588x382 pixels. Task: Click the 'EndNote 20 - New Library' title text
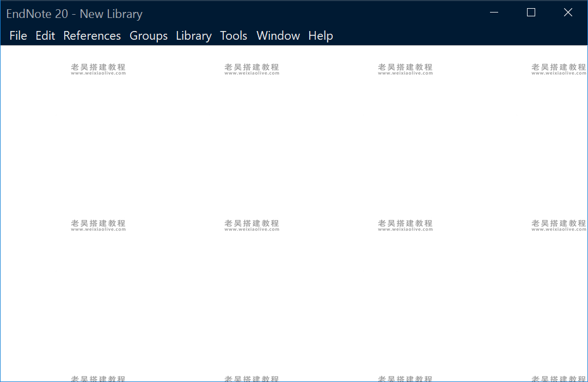tap(74, 14)
